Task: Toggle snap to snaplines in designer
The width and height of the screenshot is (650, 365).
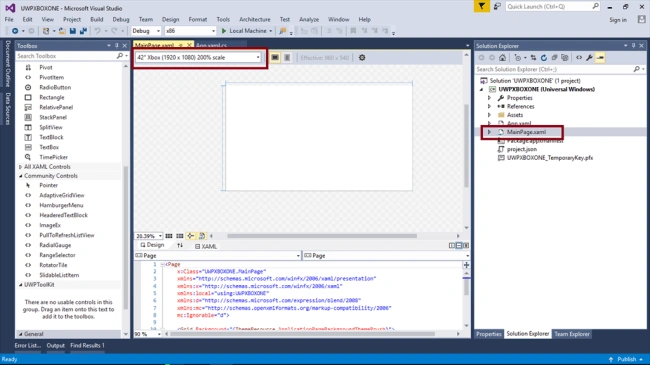Action: tap(191, 236)
